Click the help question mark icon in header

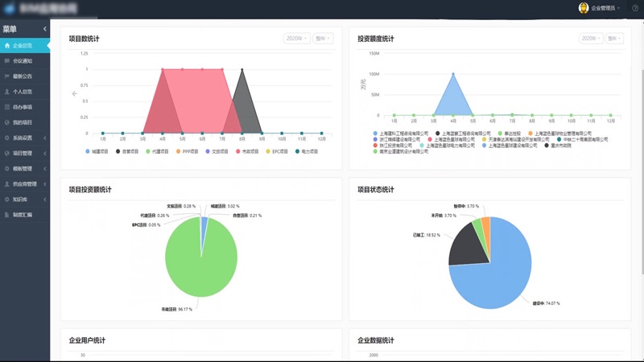[634, 8]
